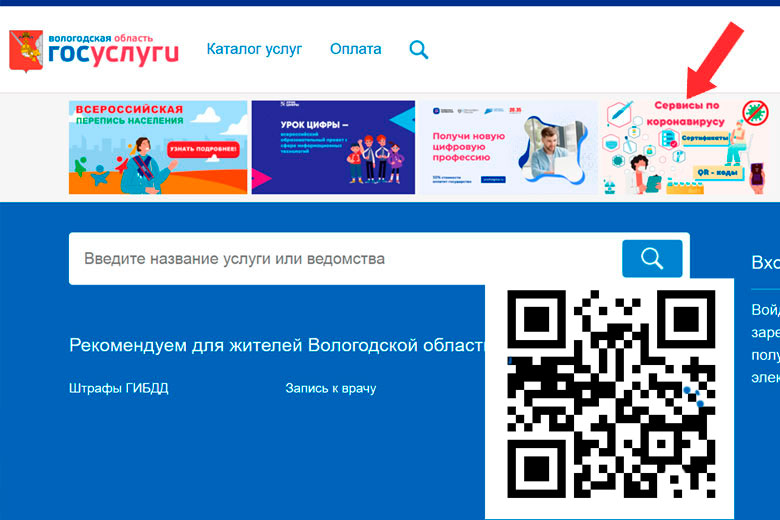The image size is (780, 520).
Task: Click the blue search submit button
Action: coord(652,258)
